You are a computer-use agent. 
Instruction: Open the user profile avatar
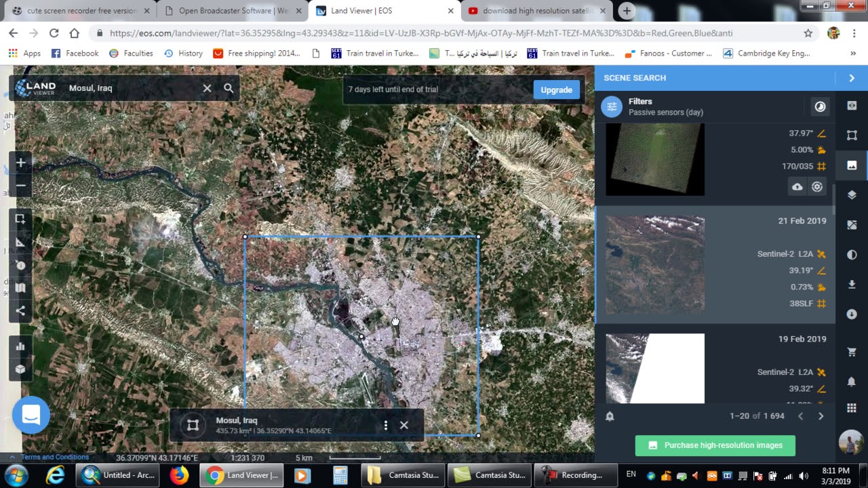852,443
